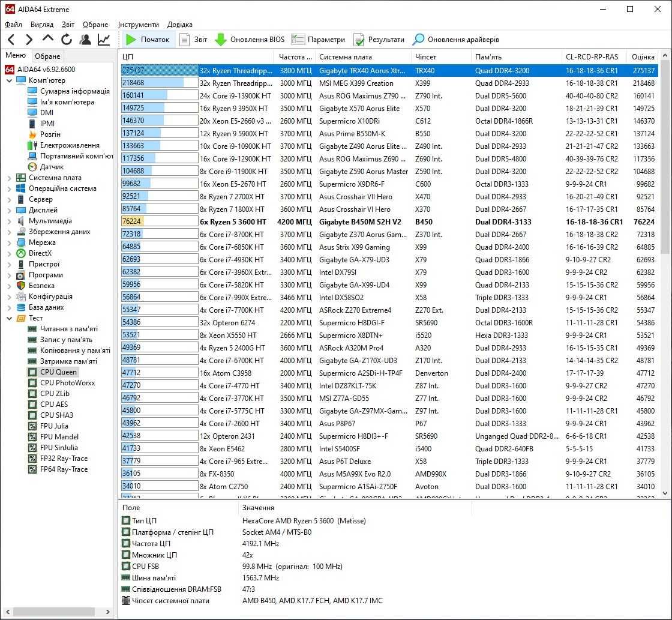Open the Довідка menu
Image resolution: width=672 pixels, height=620 pixels.
click(x=180, y=25)
